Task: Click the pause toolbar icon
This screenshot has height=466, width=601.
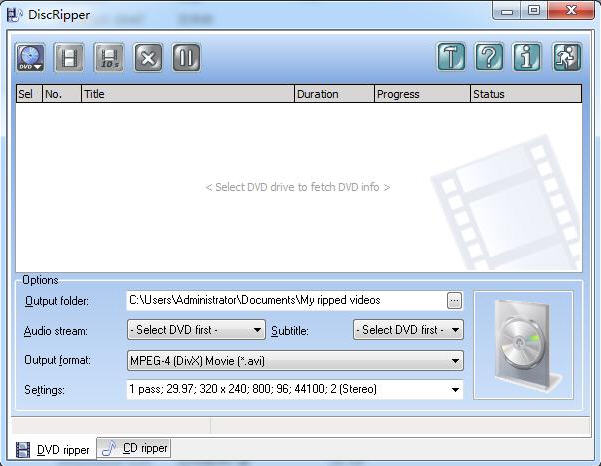Action: [186, 58]
